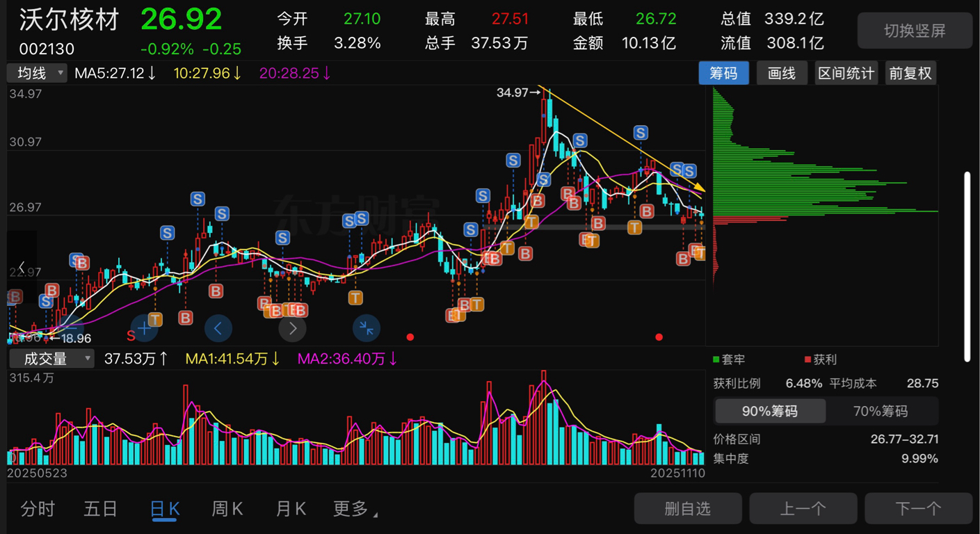Switch the 前复权 adjustment mode

[x=910, y=73]
